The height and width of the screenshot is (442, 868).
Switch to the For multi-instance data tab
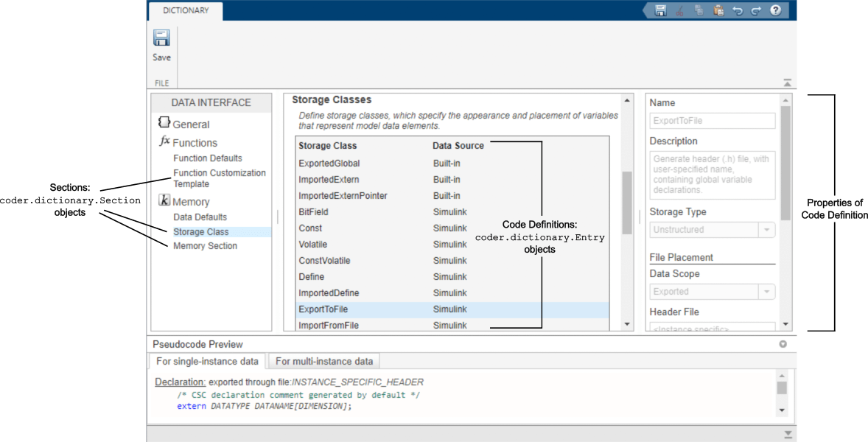pos(323,361)
